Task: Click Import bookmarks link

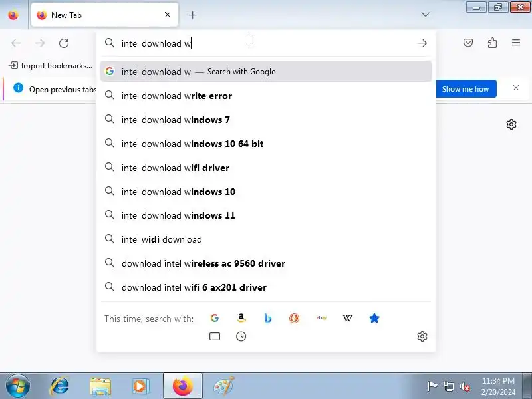Action: click(51, 65)
